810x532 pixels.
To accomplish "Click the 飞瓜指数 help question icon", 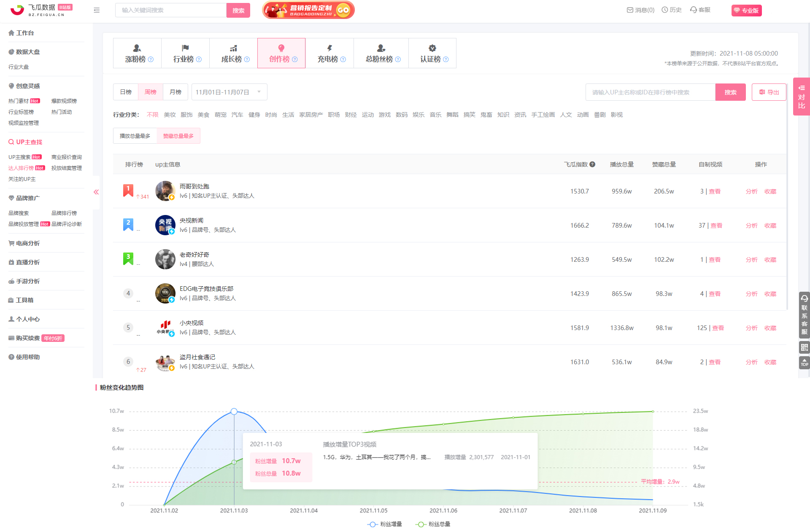I will 592,164.
